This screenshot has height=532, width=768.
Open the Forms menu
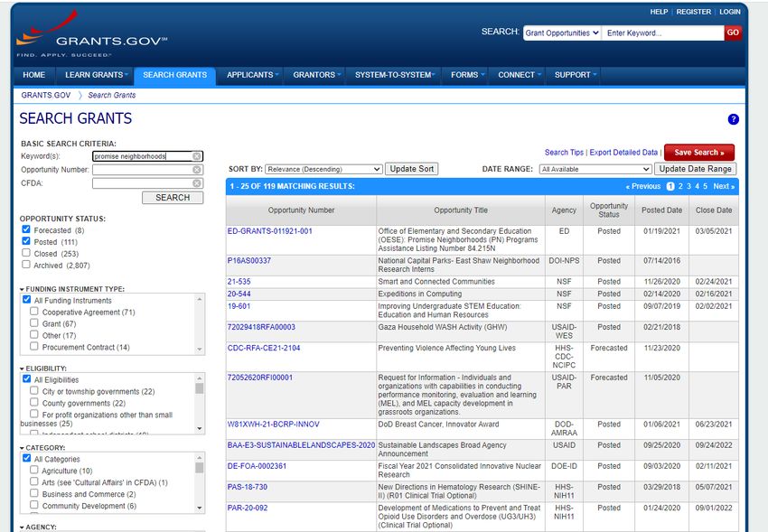pos(467,75)
